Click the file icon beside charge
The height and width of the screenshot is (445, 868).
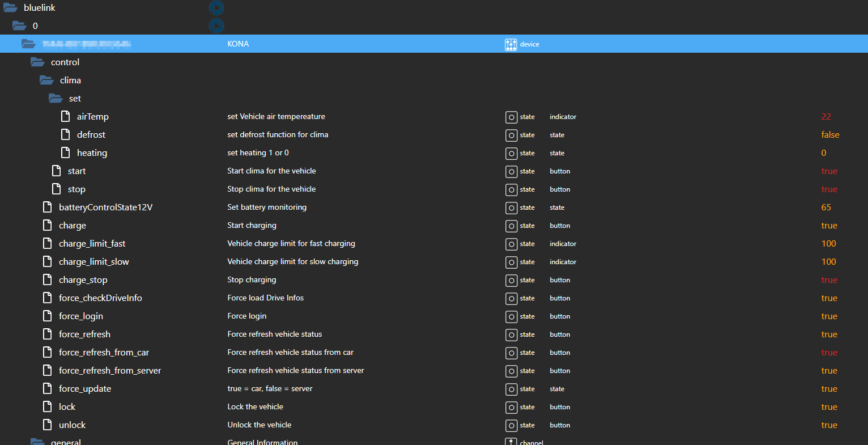pos(48,225)
